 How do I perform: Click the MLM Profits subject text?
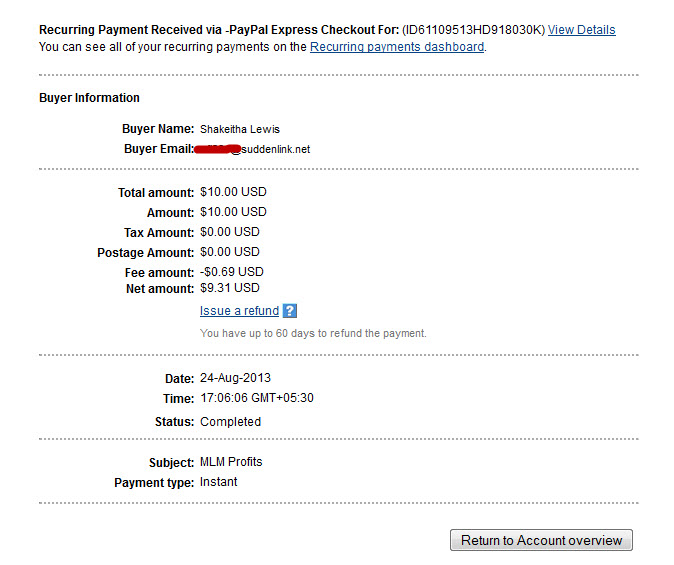point(231,462)
